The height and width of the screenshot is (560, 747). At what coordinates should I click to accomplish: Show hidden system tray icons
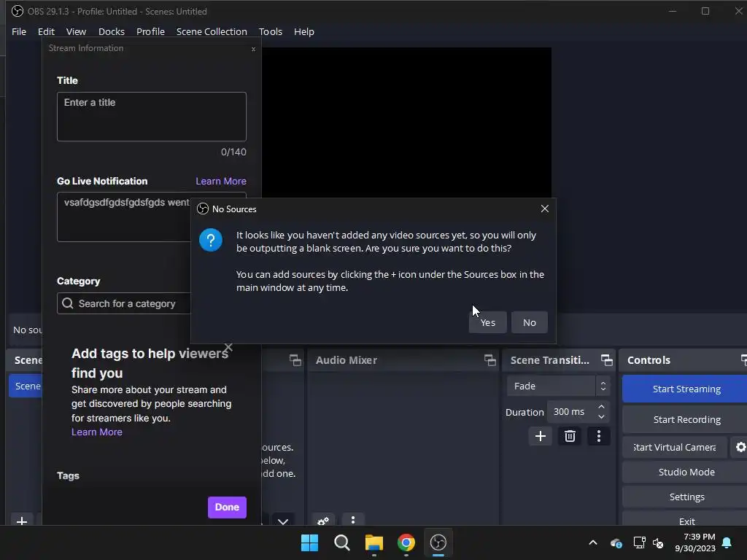[x=593, y=542]
